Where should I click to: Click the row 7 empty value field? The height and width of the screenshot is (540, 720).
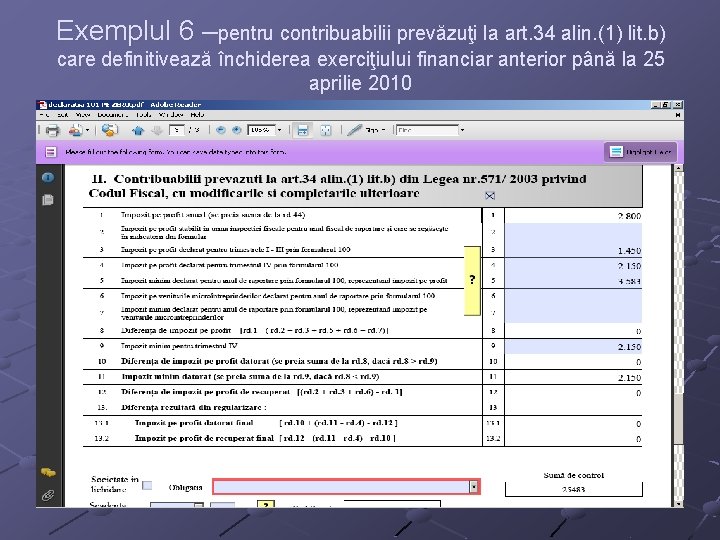573,313
